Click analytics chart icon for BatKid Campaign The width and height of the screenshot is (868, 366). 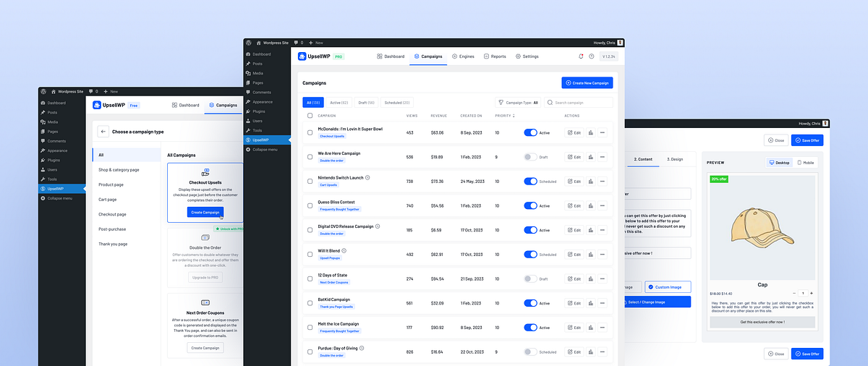click(x=591, y=303)
